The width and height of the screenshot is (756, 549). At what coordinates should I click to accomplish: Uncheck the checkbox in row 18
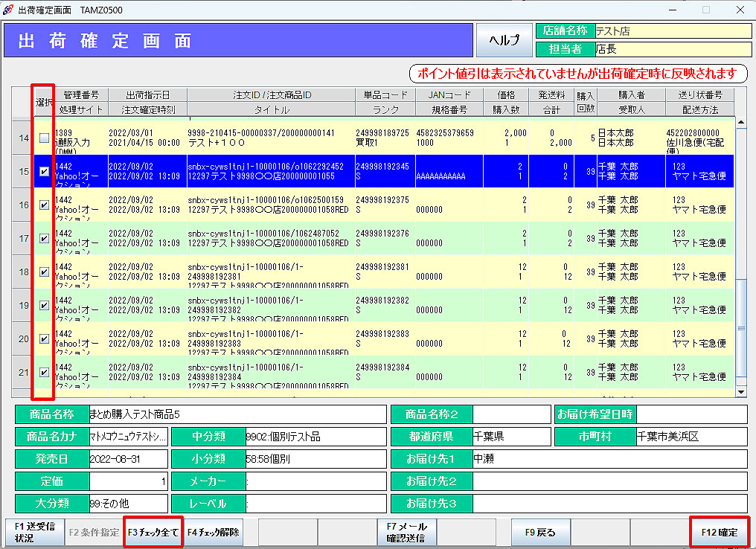(x=45, y=272)
